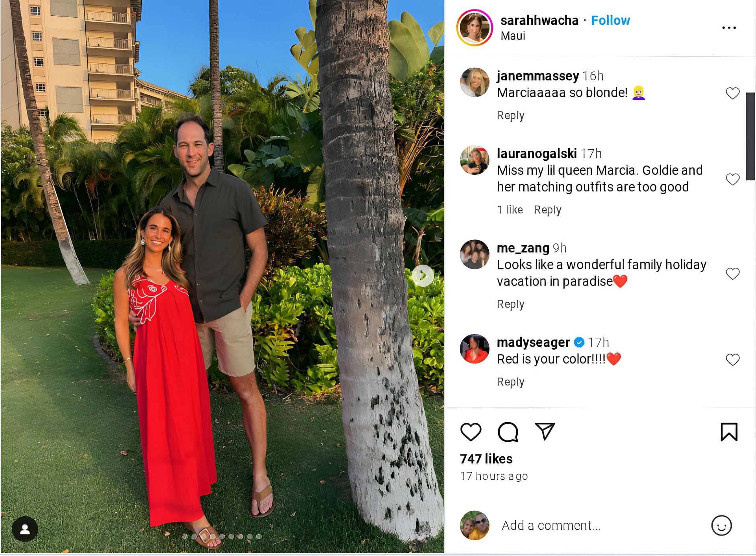Like madyseager's comment heart
The height and width of the screenshot is (556, 756).
click(x=732, y=360)
